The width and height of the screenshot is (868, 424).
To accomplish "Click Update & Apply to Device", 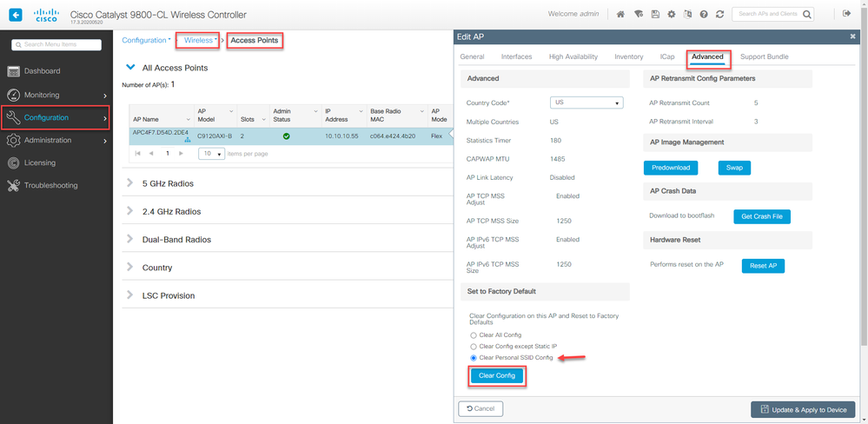I will coord(803,409).
